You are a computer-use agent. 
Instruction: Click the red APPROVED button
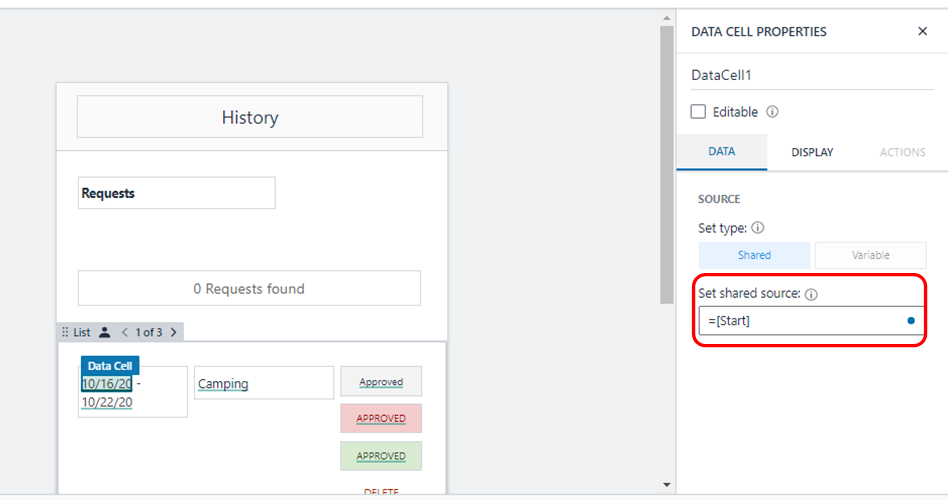pos(381,418)
